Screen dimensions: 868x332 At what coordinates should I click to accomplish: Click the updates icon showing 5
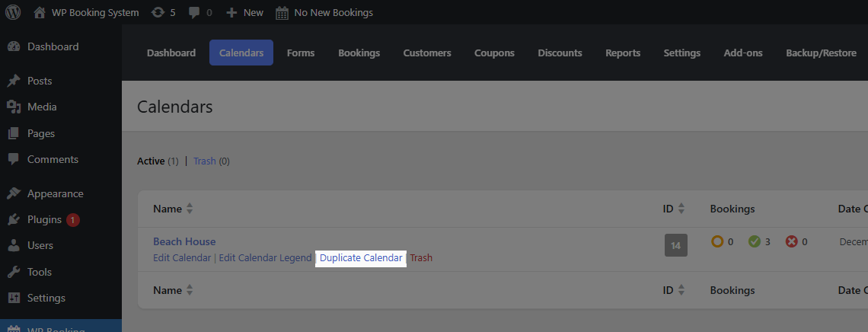(158, 12)
